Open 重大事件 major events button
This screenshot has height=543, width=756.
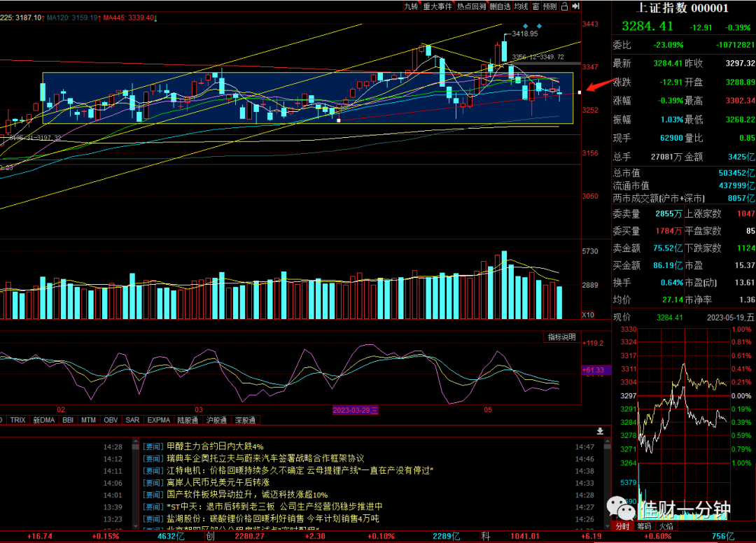pos(437,6)
